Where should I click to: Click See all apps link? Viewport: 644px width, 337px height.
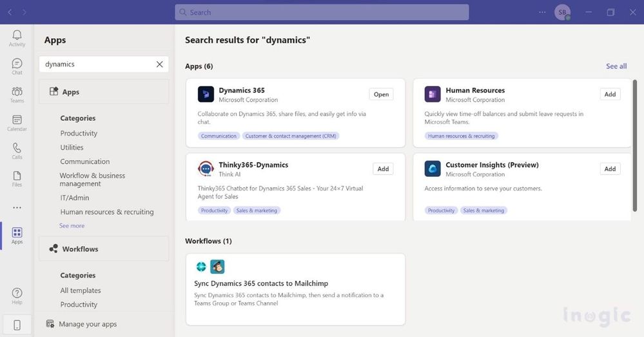click(x=616, y=66)
